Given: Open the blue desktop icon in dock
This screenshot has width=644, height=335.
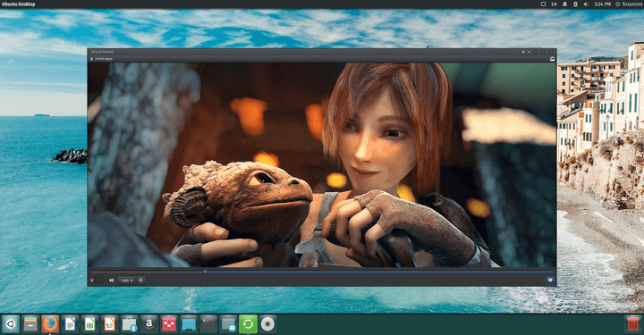Looking at the screenshot, I should coord(189,324).
